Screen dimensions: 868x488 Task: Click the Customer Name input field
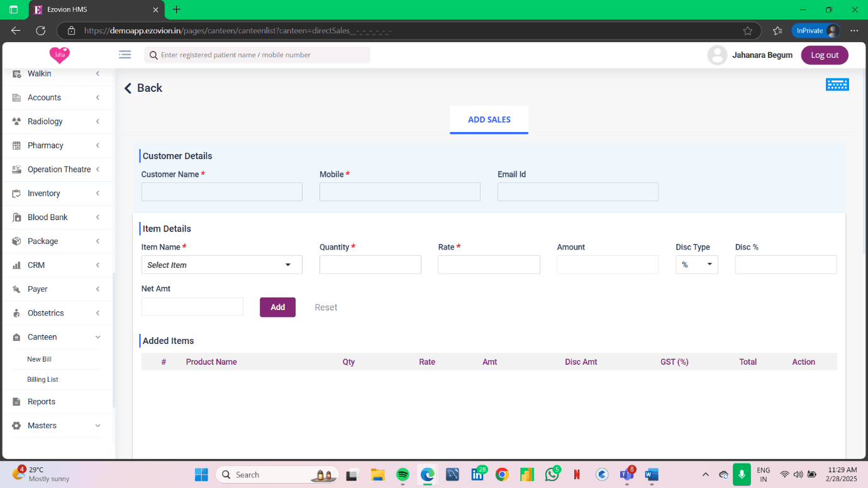point(221,192)
